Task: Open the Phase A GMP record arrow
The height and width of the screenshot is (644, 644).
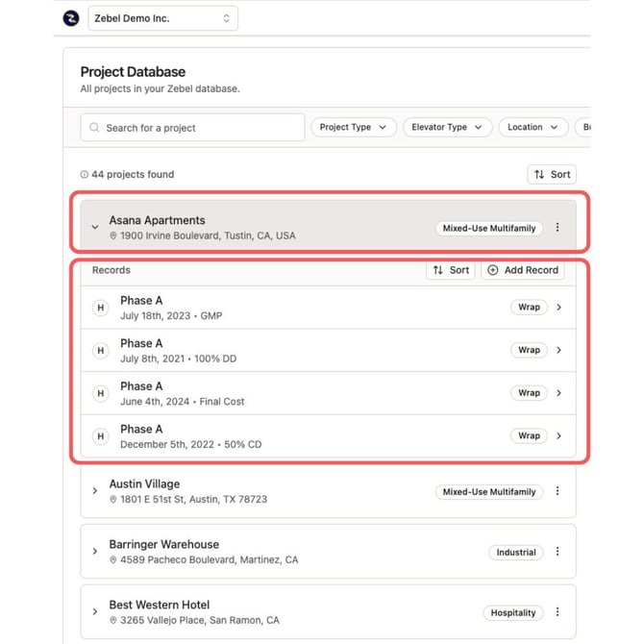Action: pyautogui.click(x=558, y=308)
